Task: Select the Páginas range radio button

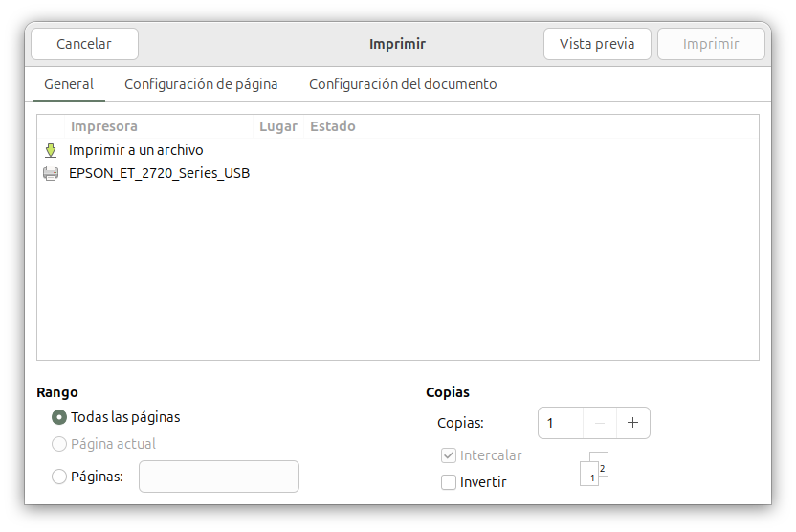Action: click(59, 477)
